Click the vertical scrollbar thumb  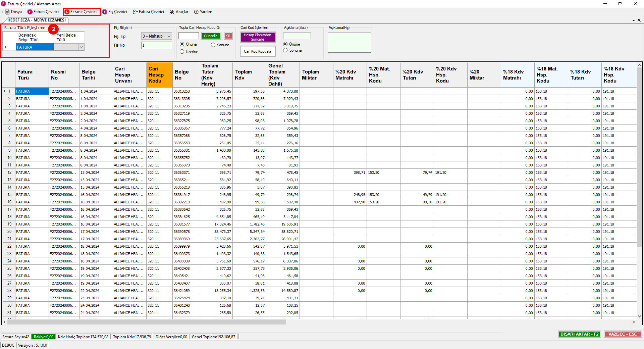click(639, 158)
